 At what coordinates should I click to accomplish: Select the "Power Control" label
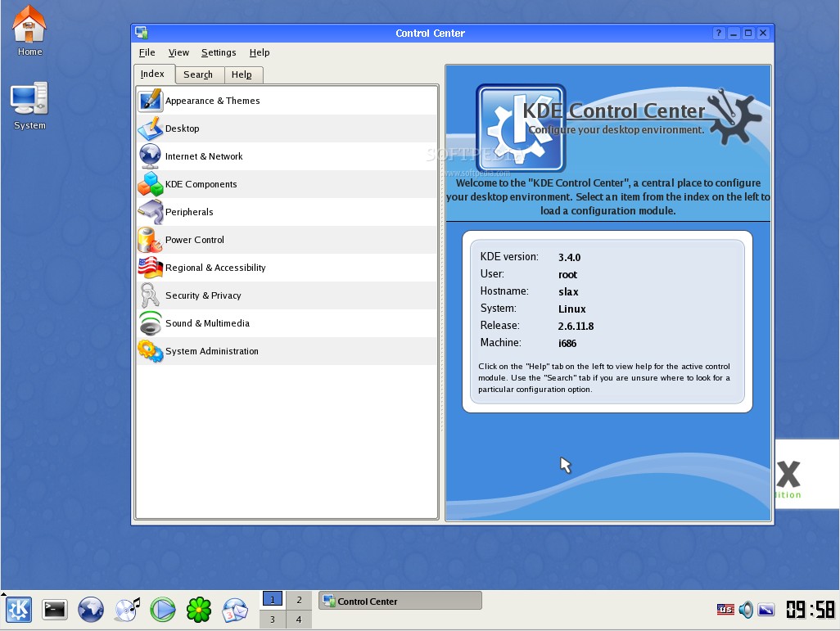pos(195,240)
